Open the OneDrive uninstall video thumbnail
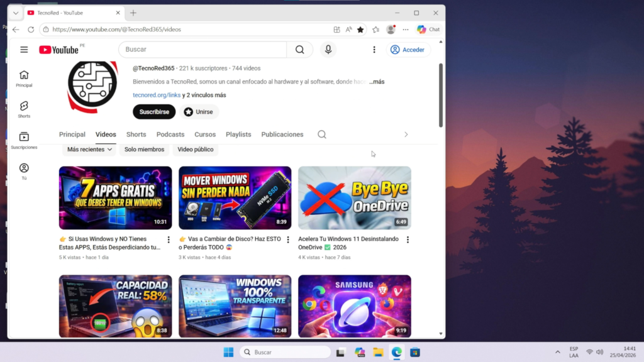 pyautogui.click(x=354, y=196)
